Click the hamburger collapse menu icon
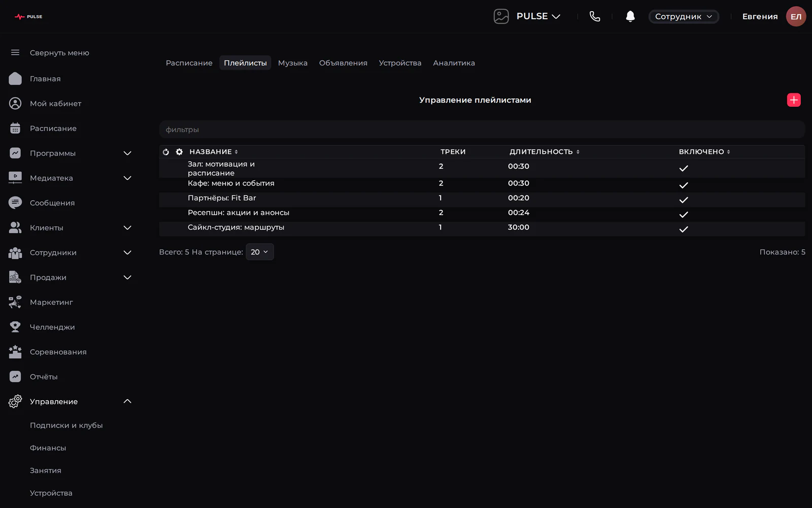 click(15, 52)
